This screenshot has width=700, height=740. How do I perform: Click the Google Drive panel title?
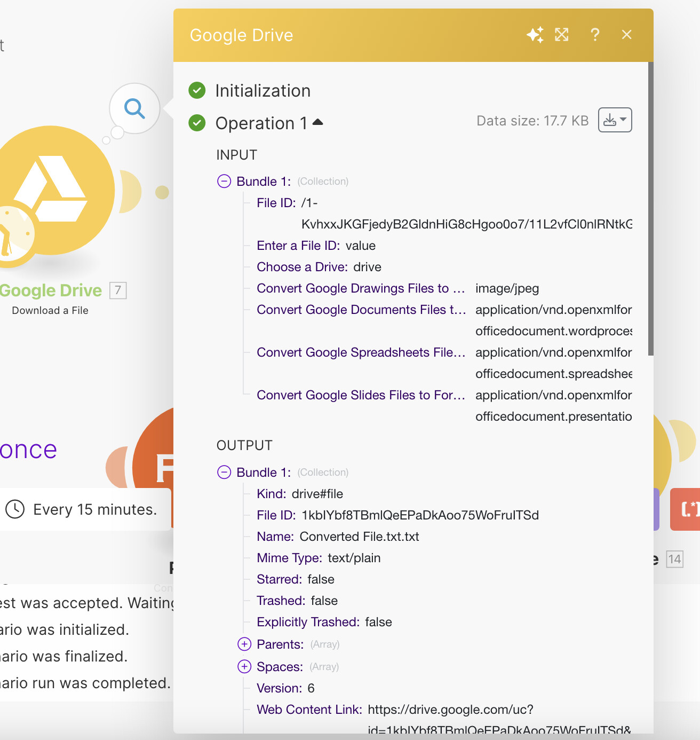point(242,35)
